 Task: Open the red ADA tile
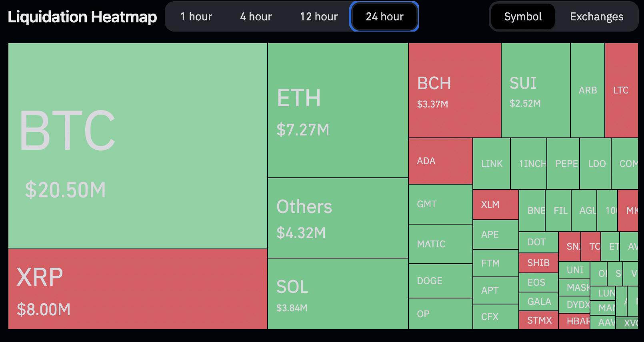(440, 161)
